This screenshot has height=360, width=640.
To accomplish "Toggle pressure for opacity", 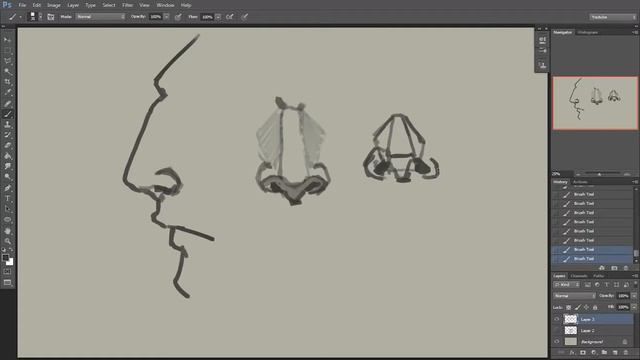I will [x=178, y=17].
